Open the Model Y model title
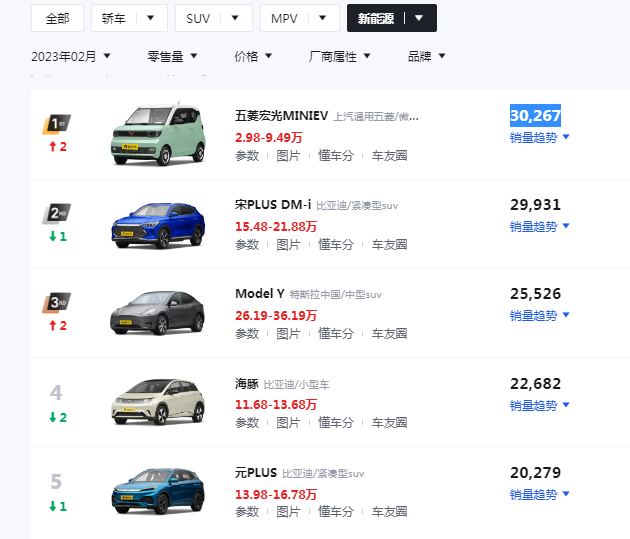The height and width of the screenshot is (539, 630). [x=260, y=294]
